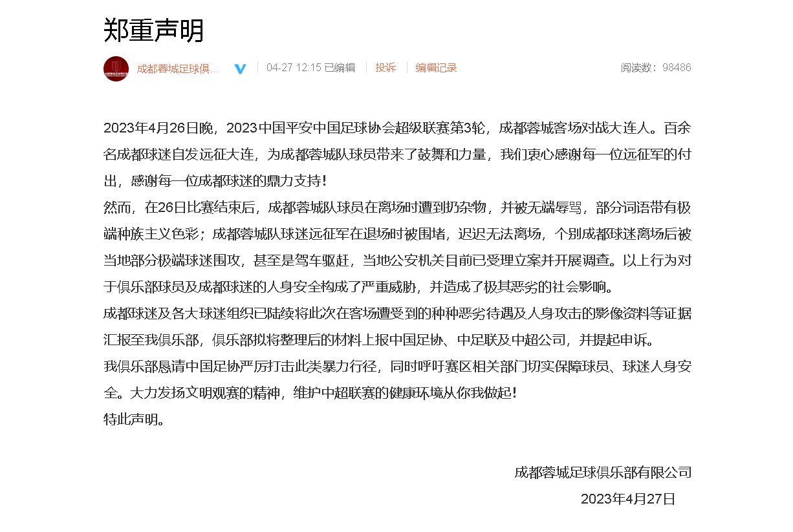Click the 04-27 12:15 已编辑 timestamp
This screenshot has height=532, width=793.
pyautogui.click(x=310, y=67)
